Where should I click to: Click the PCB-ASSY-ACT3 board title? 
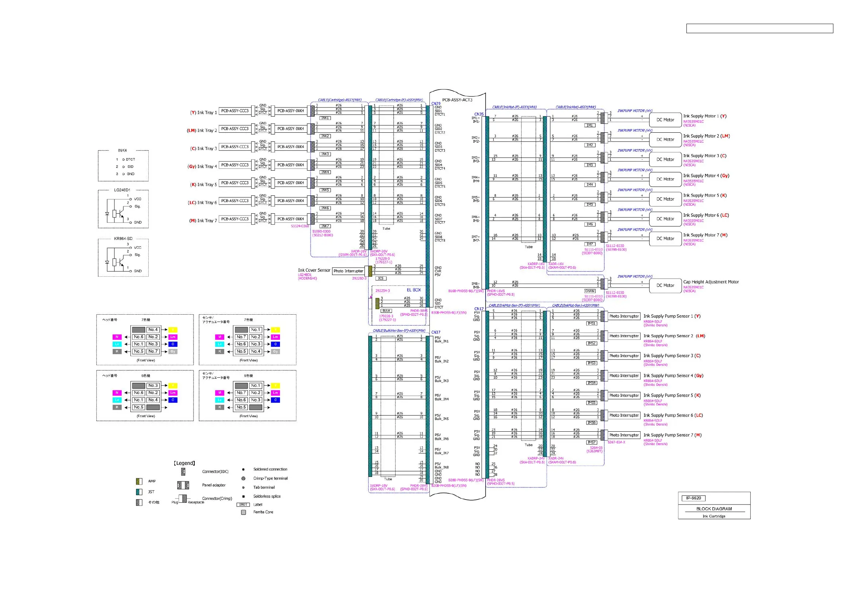pos(457,100)
